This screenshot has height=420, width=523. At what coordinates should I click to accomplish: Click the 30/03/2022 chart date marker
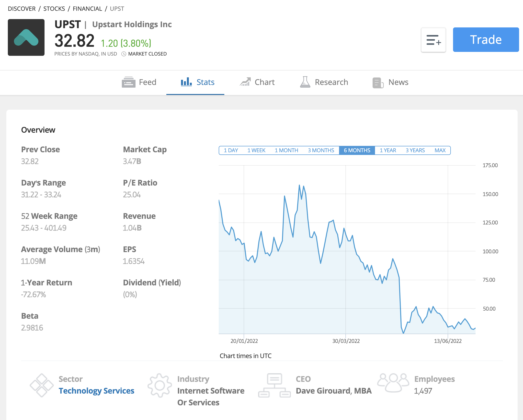click(x=346, y=341)
